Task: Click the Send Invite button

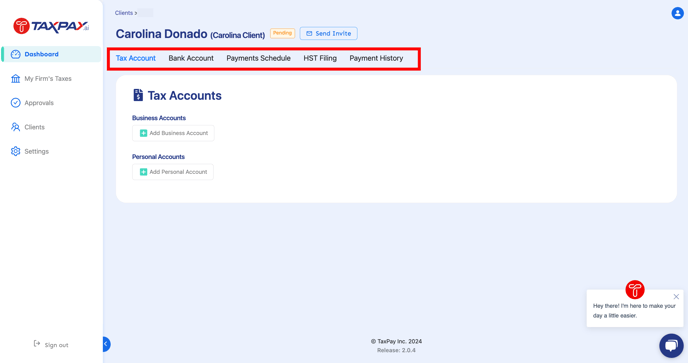Action: click(x=329, y=33)
